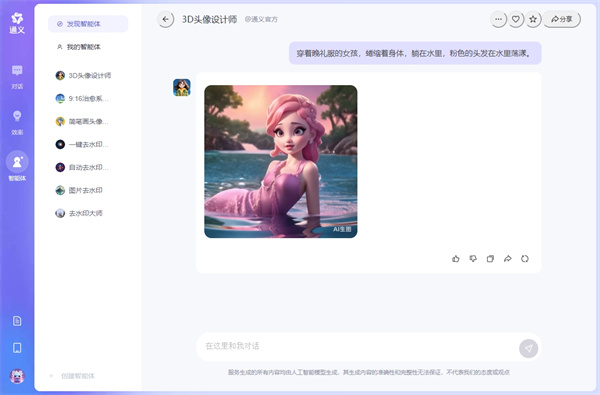
Task: Click the user prompt message bubble
Action: coord(415,53)
